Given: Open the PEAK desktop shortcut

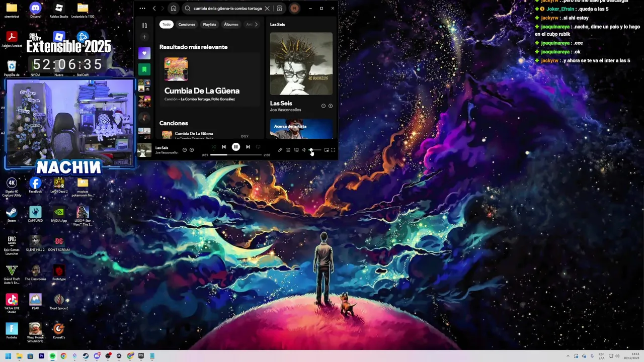Looking at the screenshot, I should click(35, 302).
